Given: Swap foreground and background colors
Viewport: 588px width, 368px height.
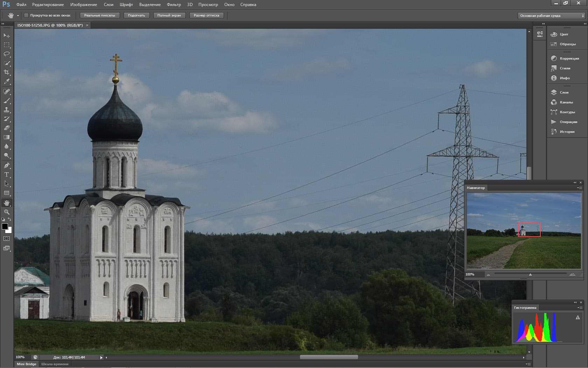Looking at the screenshot, I should [x=10, y=219].
